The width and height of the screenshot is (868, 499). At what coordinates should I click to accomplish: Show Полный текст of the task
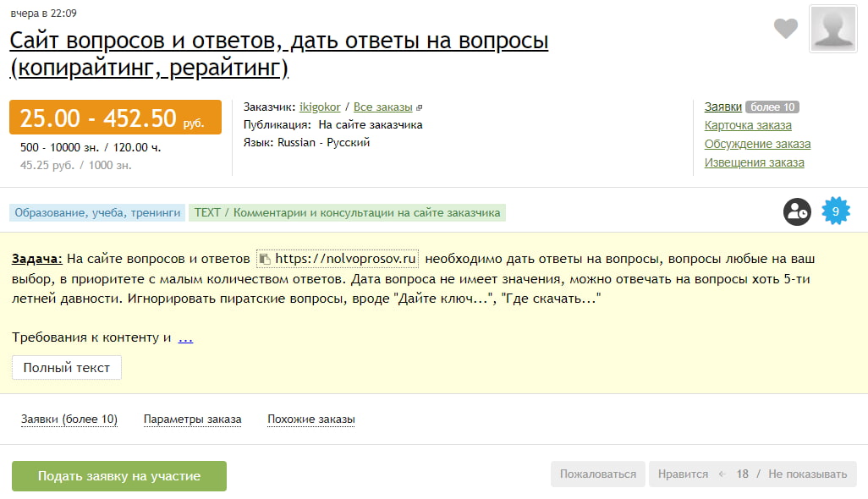point(66,367)
